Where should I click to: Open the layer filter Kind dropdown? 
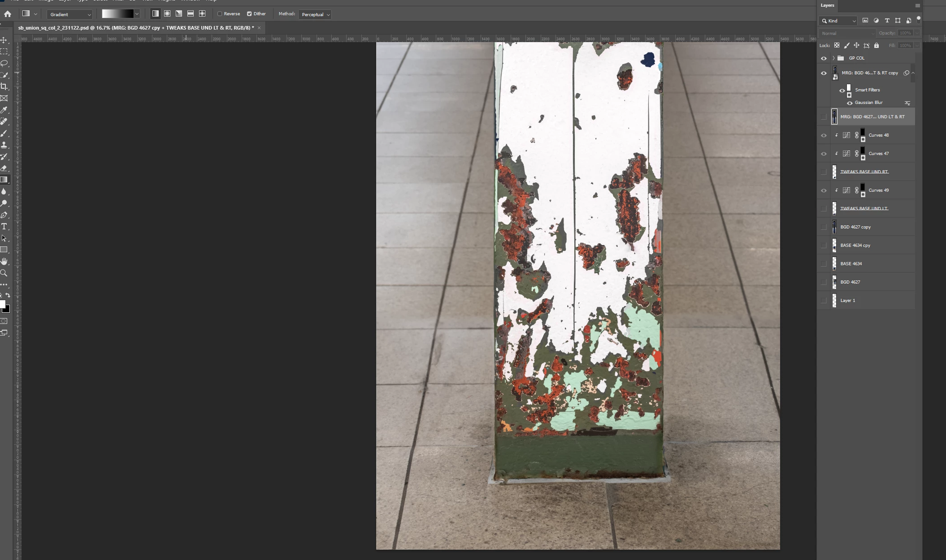pyautogui.click(x=838, y=21)
